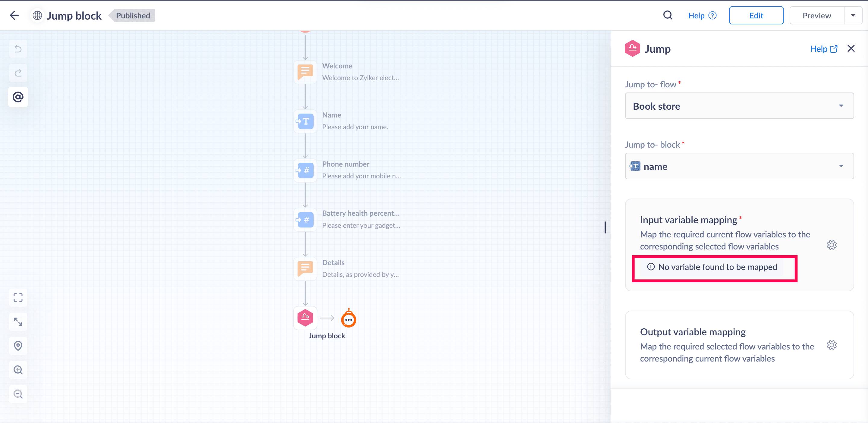The image size is (868, 423).
Task: Select the Name text input block icon
Action: pyautogui.click(x=305, y=121)
